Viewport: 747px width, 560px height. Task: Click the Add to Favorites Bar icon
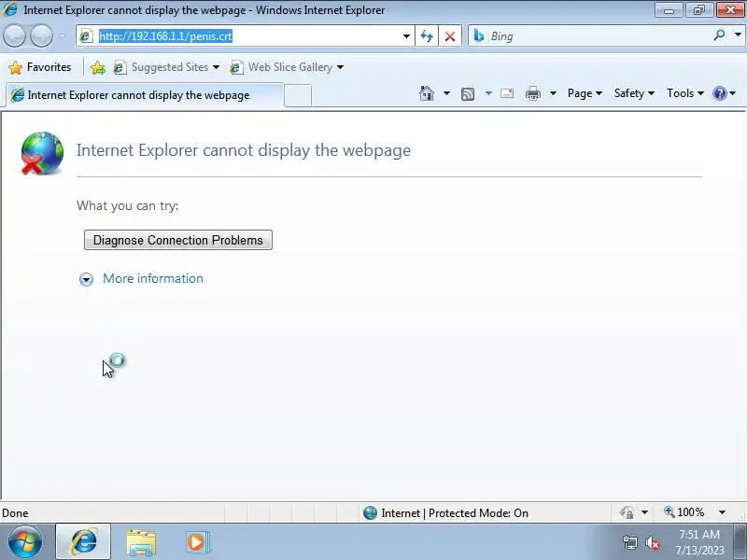coord(98,67)
